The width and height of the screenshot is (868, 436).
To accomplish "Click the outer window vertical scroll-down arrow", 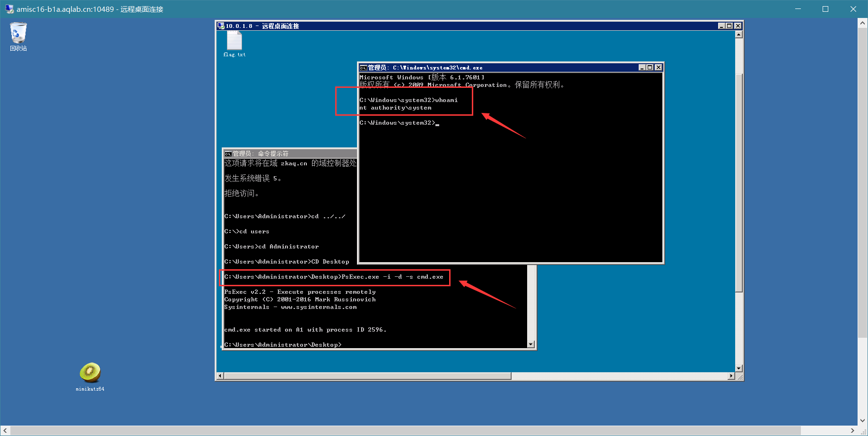I will pos(863,420).
